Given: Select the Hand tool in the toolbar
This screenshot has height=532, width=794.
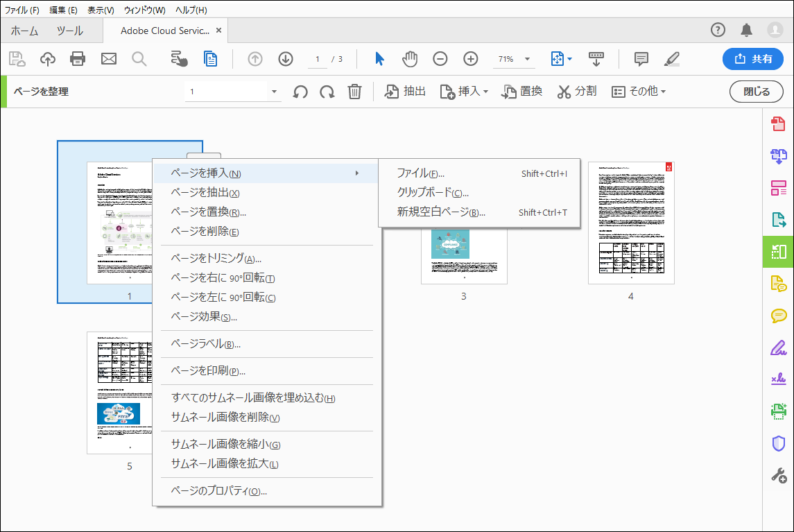Looking at the screenshot, I should coord(410,59).
